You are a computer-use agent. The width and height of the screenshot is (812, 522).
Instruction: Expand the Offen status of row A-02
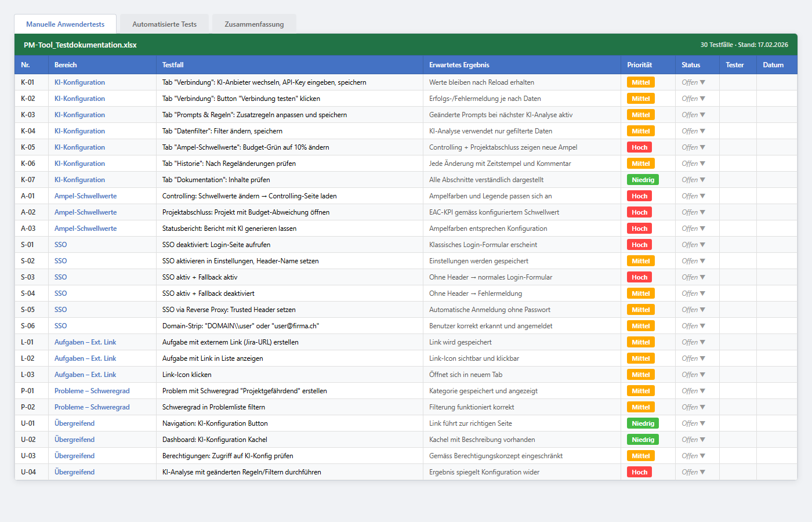(x=694, y=212)
